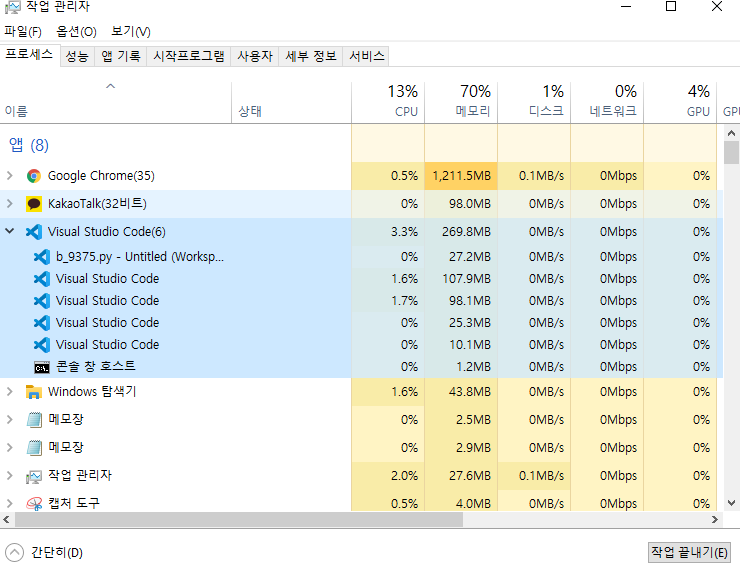Screen dimensions: 740x571
Task: Click the Windows 탐색기 folder icon
Action: [34, 392]
